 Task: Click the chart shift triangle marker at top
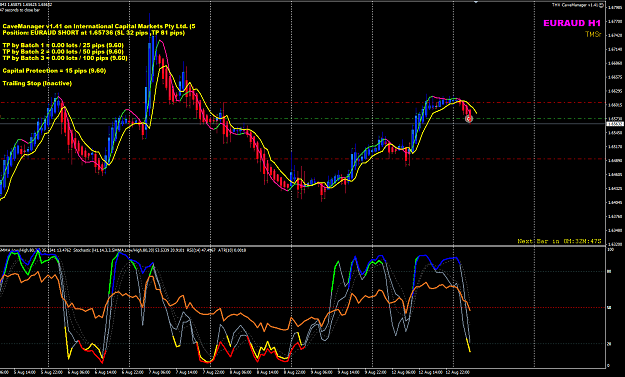point(476,2)
